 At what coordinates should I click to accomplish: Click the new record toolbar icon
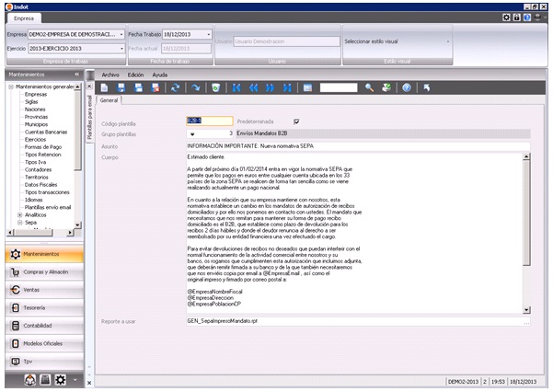105,87
